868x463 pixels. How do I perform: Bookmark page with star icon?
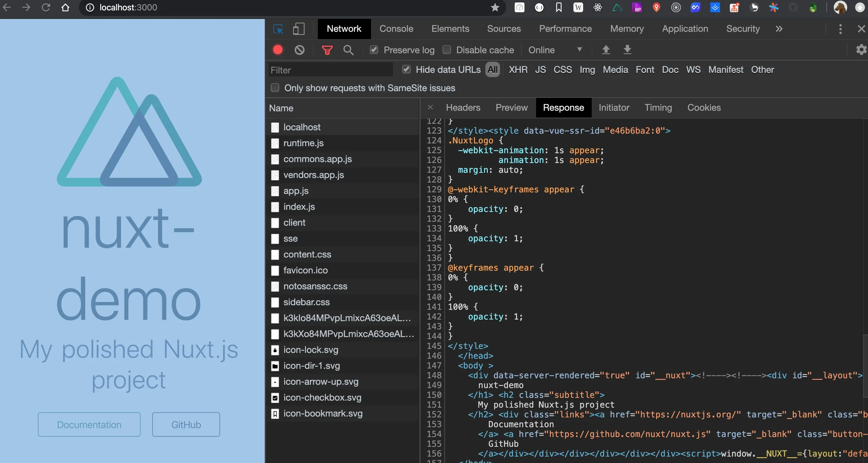[495, 7]
